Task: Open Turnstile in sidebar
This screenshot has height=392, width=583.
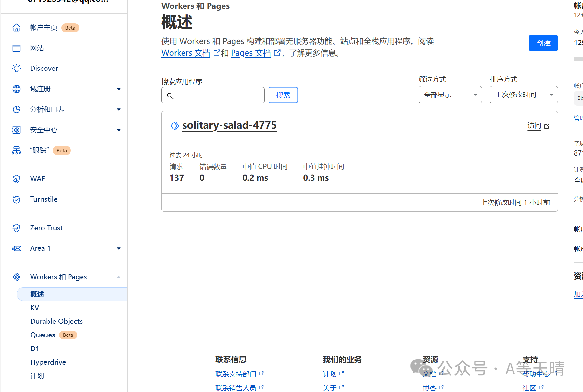Action: tap(44, 199)
